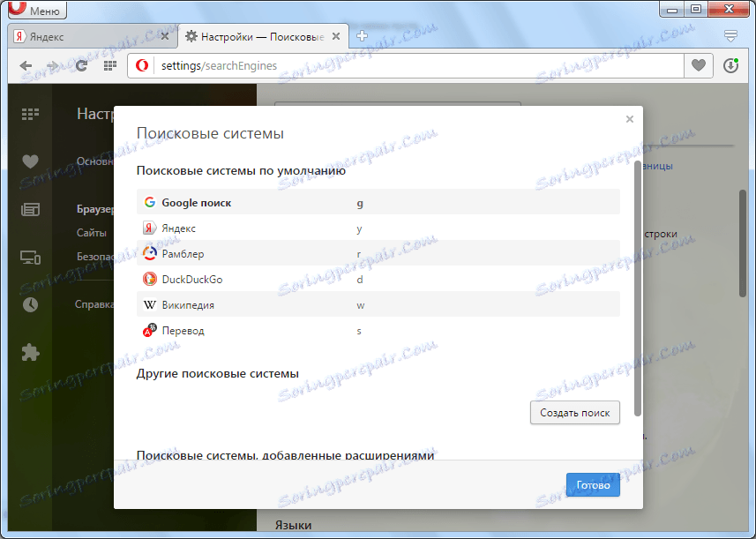Open synced tabs icon in sidebar
The image size is (756, 539).
coord(30,257)
